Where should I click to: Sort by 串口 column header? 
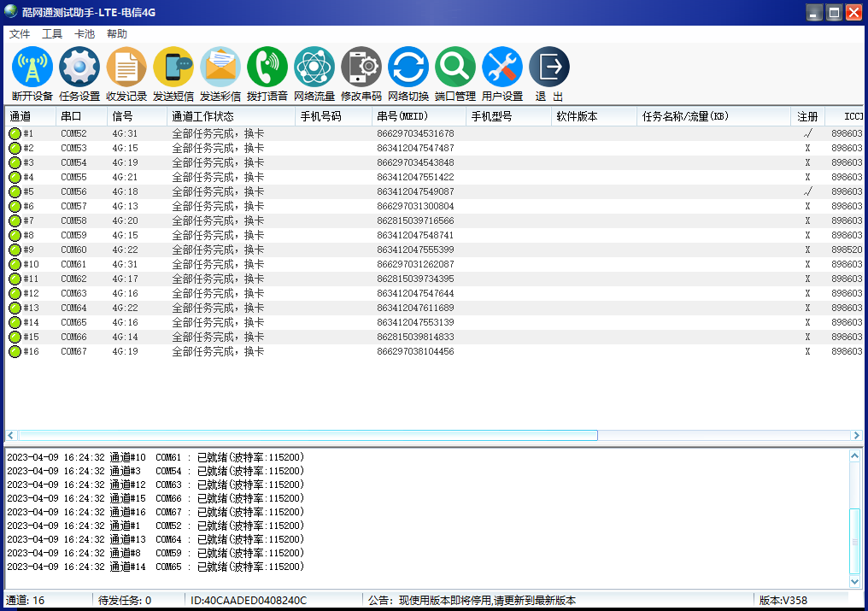click(81, 116)
